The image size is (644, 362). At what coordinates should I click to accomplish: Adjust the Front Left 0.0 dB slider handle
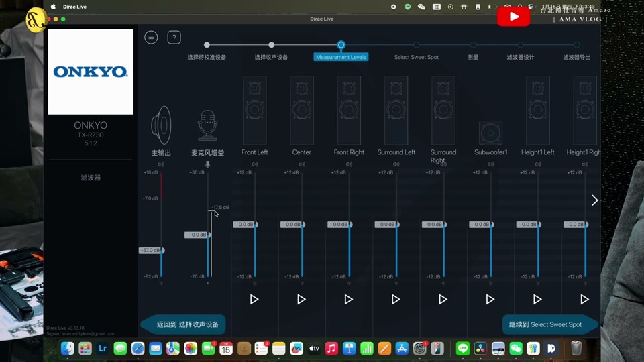[x=246, y=224]
